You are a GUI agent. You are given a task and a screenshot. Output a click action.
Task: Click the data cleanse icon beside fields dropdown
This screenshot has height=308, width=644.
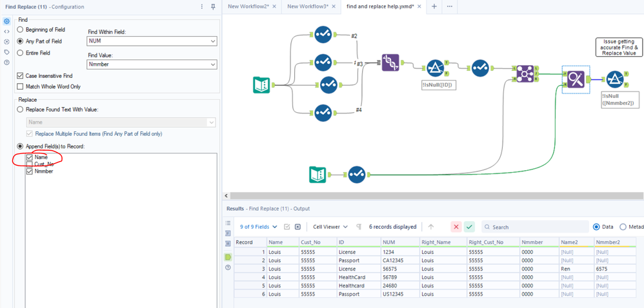[287, 227]
